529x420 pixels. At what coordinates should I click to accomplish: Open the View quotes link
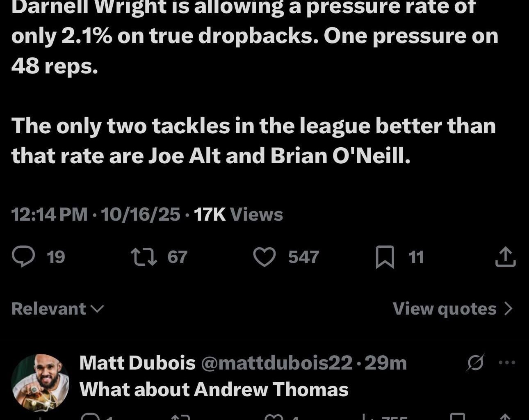(445, 309)
